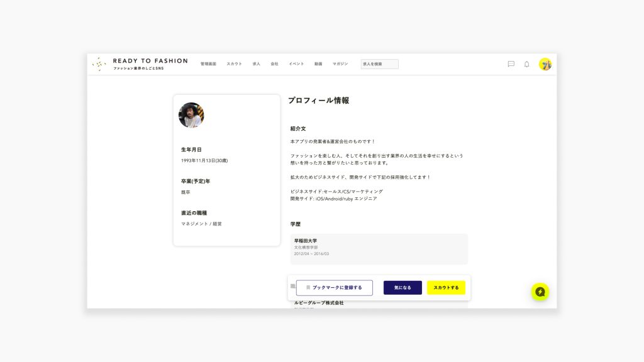
Task: Go to the スカウト nav item
Action: (234, 64)
